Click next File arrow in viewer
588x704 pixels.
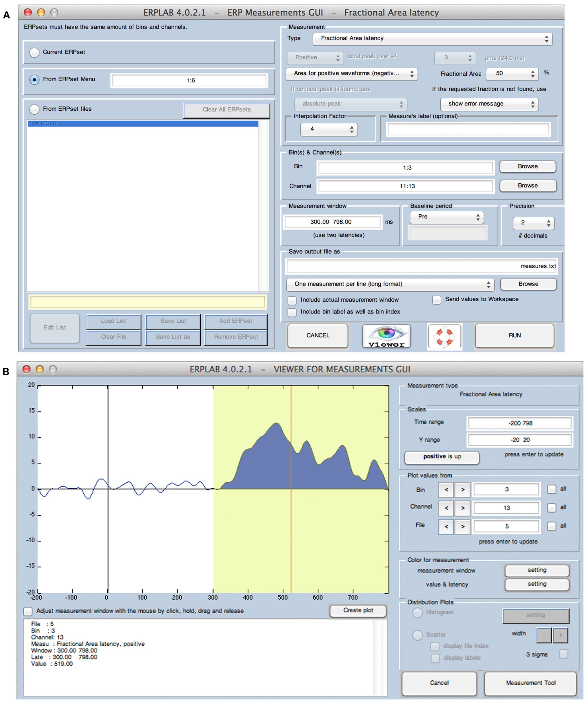[x=463, y=527]
